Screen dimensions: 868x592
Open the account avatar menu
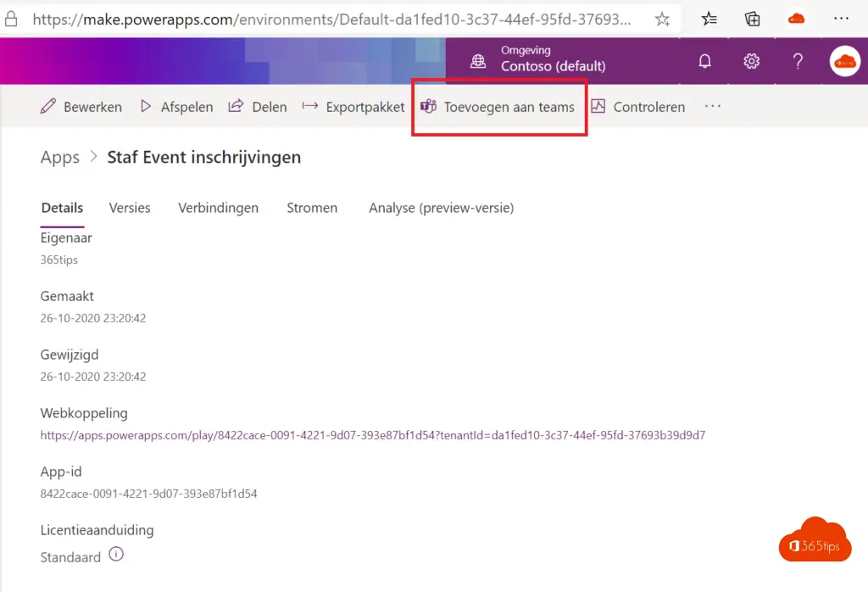coord(845,61)
